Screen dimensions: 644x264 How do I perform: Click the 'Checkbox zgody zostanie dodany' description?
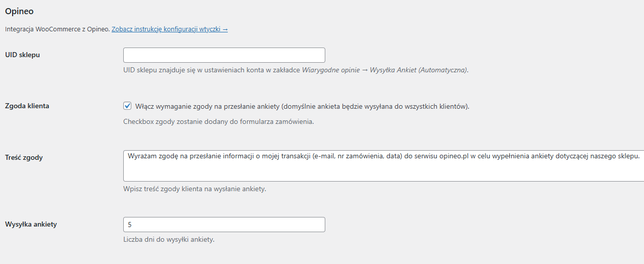(x=218, y=122)
